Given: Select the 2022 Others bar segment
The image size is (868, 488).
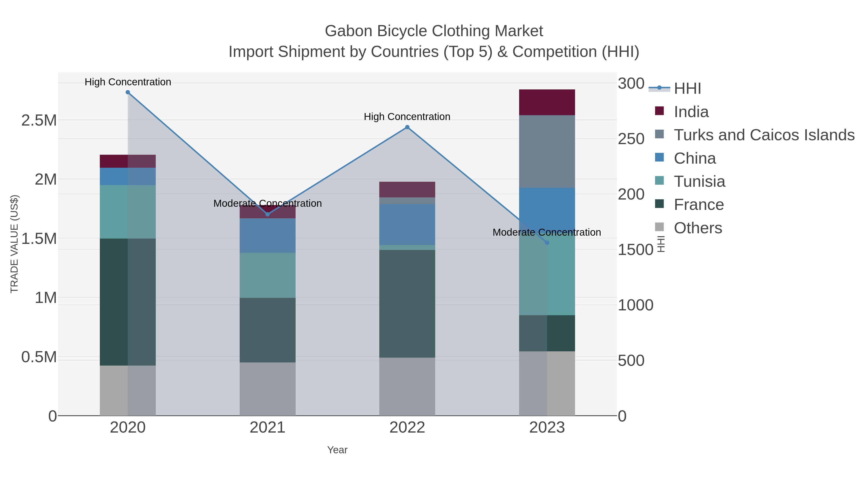Looking at the screenshot, I should point(407,387).
